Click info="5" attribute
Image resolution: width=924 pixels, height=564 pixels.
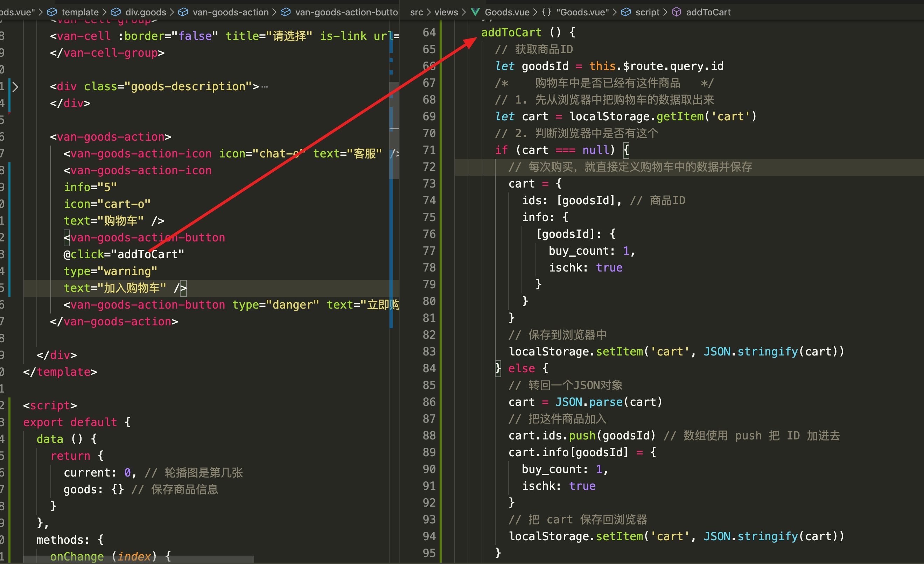(x=90, y=187)
